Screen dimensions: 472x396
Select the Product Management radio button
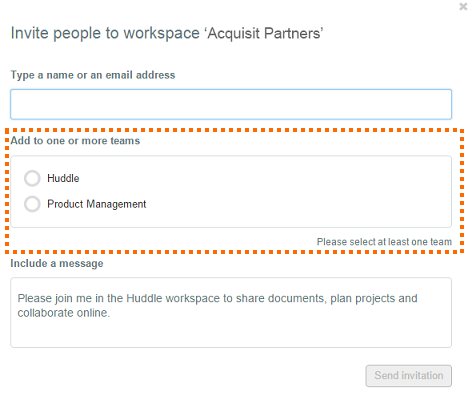coord(32,204)
